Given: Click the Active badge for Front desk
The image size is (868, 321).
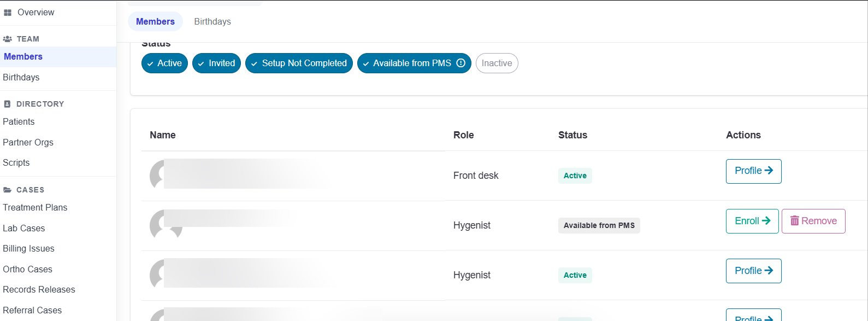Looking at the screenshot, I should [575, 176].
